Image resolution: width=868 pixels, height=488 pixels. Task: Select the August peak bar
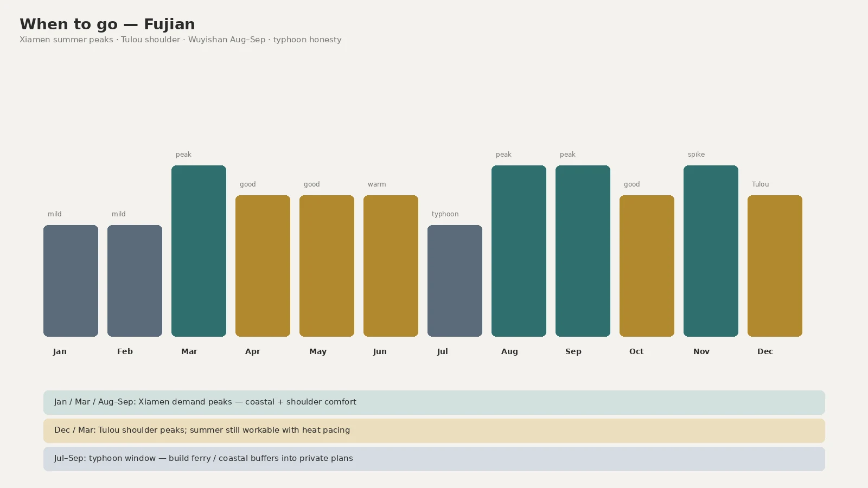[x=519, y=251]
